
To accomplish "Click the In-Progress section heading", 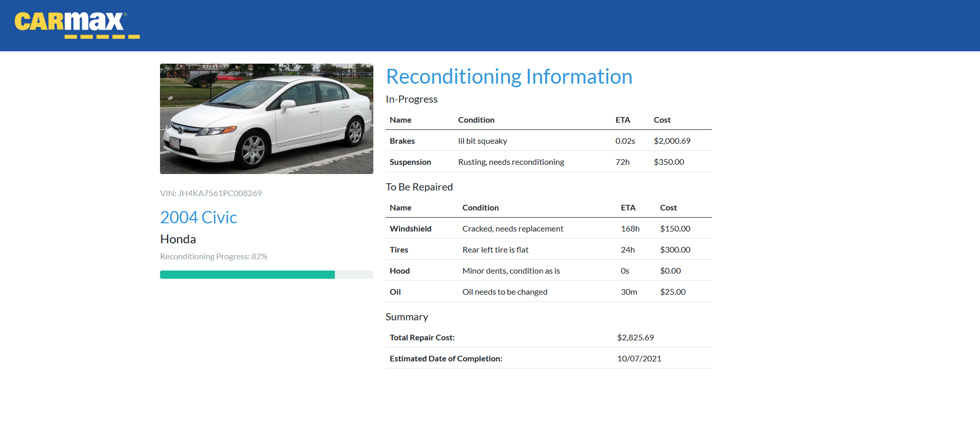I will point(412,99).
